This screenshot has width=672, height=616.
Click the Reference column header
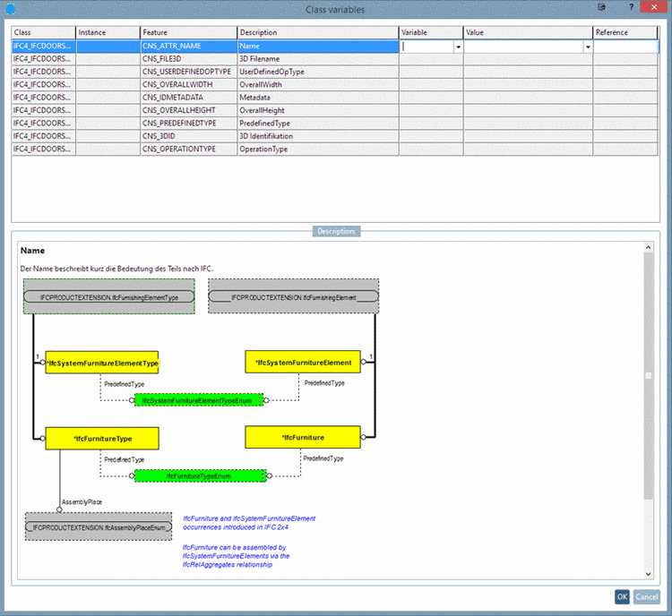pyautogui.click(x=625, y=32)
